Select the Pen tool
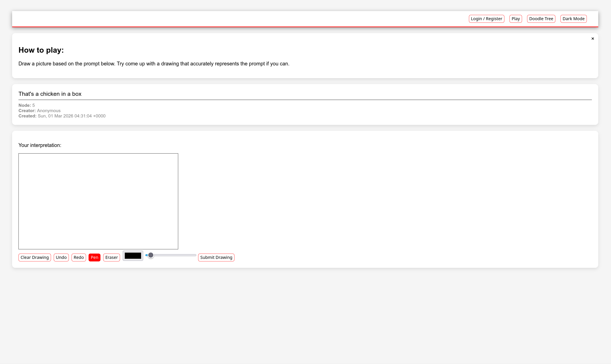This screenshot has height=364, width=611. click(95, 257)
